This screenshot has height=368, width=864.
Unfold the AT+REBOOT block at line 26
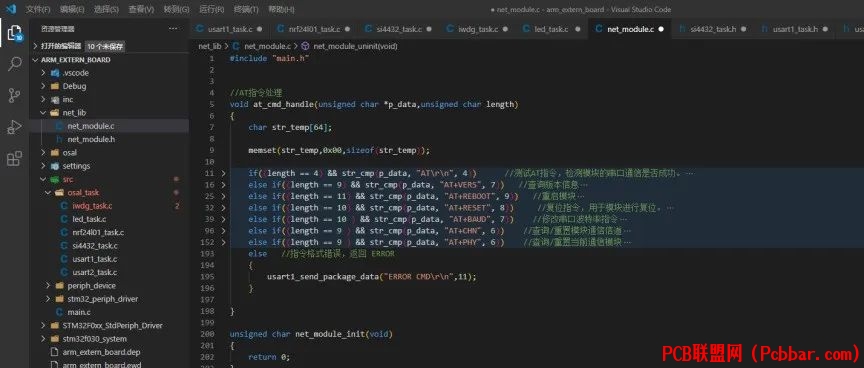click(x=223, y=196)
